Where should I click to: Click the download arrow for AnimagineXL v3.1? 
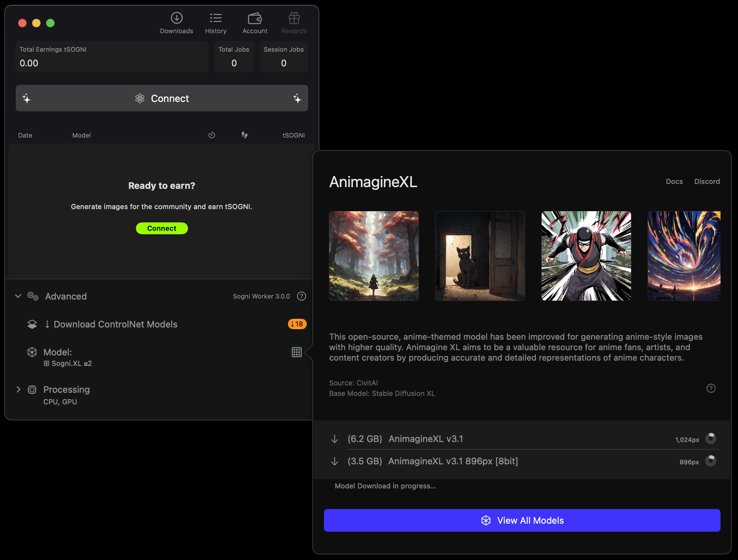coord(334,439)
